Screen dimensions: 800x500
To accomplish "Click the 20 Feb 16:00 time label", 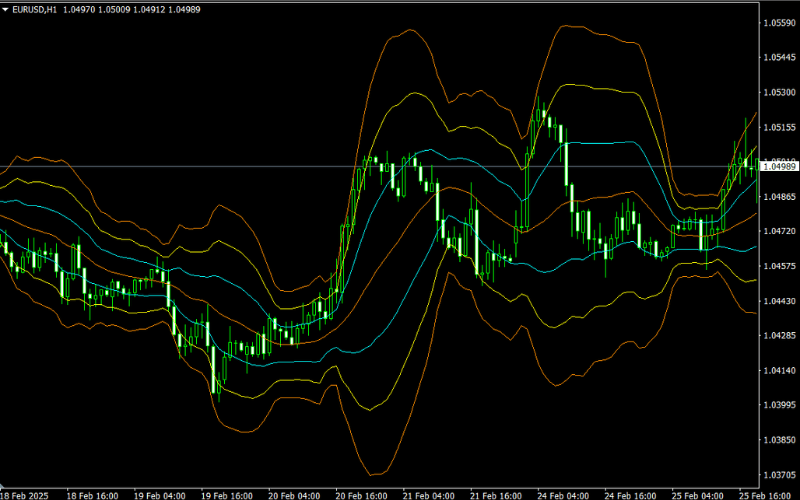I will pyautogui.click(x=364, y=494).
